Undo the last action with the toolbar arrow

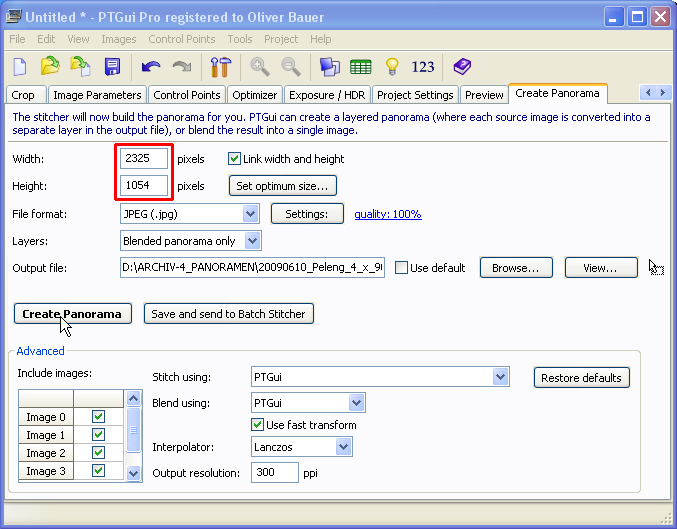coord(151,67)
